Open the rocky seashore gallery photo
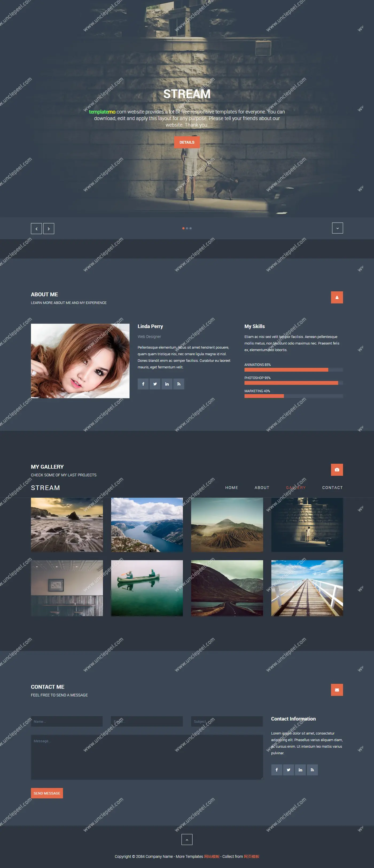The width and height of the screenshot is (374, 868). point(67,525)
